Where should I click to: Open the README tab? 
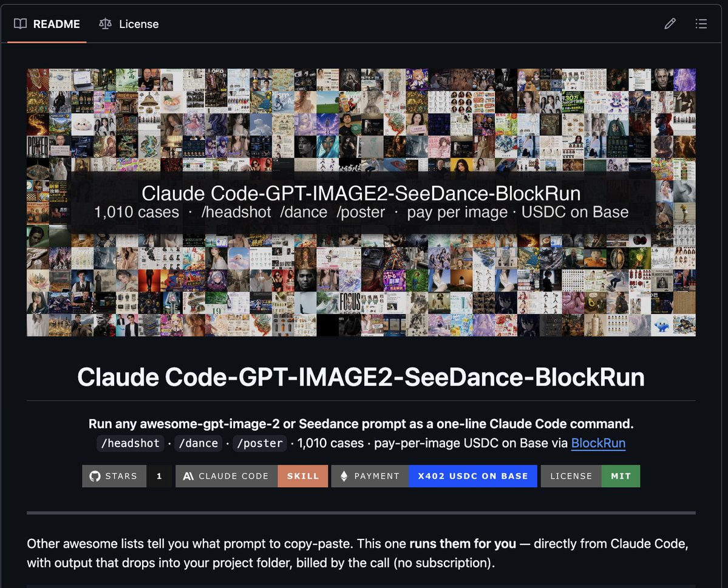click(47, 24)
